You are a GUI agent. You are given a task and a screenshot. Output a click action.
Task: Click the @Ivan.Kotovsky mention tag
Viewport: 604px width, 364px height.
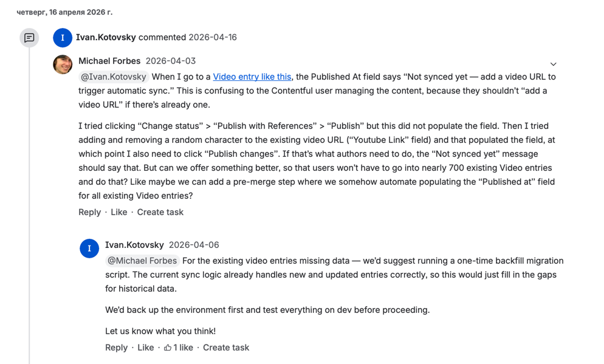click(x=114, y=77)
